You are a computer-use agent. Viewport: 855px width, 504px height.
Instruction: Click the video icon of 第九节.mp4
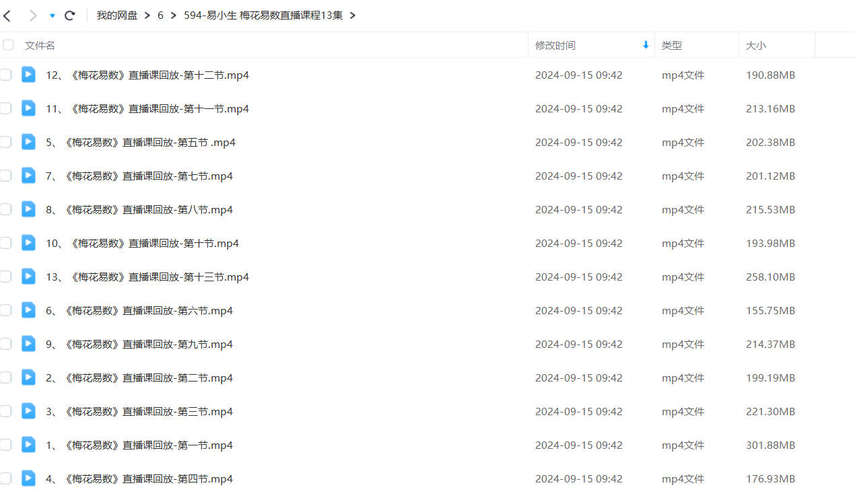click(x=28, y=343)
